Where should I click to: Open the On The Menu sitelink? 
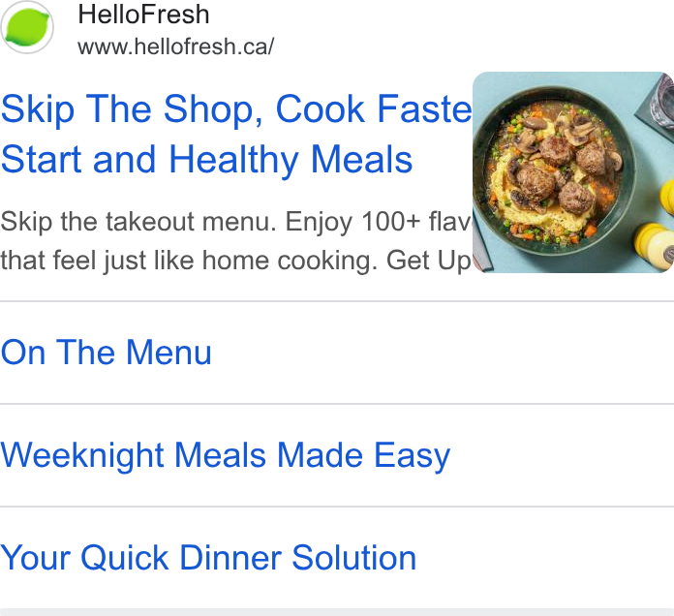(x=107, y=353)
